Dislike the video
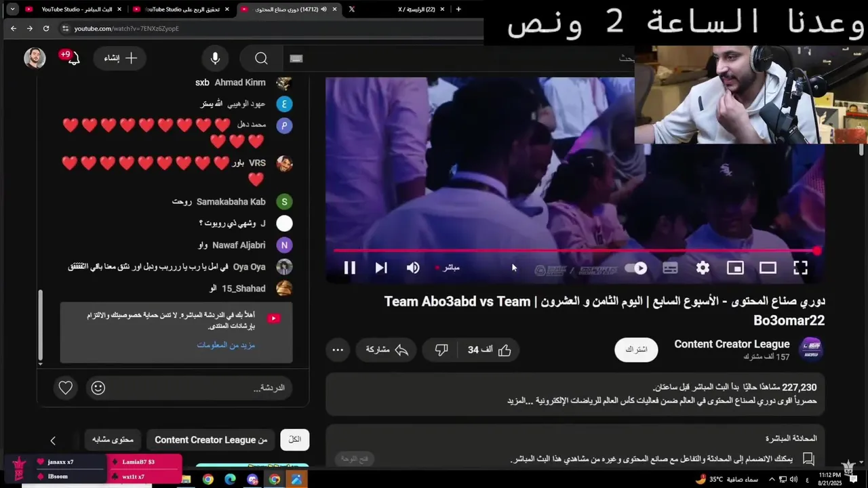The image size is (868, 488). point(441,350)
